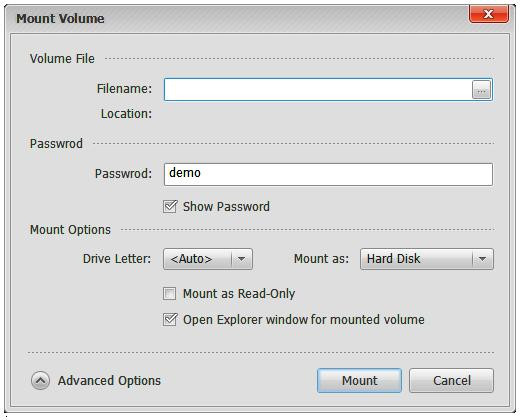The image size is (522, 420).
Task: Click the Mount Volume title bar
Action: coord(233,18)
